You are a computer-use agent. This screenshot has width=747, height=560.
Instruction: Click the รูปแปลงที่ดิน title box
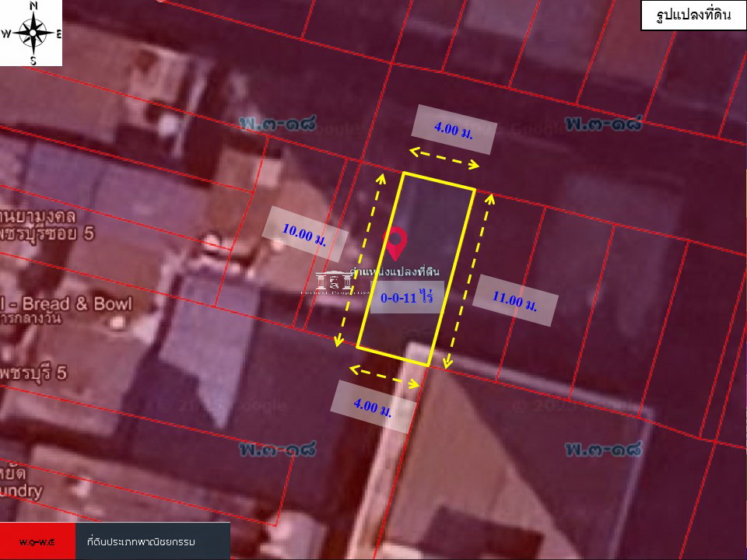(x=688, y=16)
